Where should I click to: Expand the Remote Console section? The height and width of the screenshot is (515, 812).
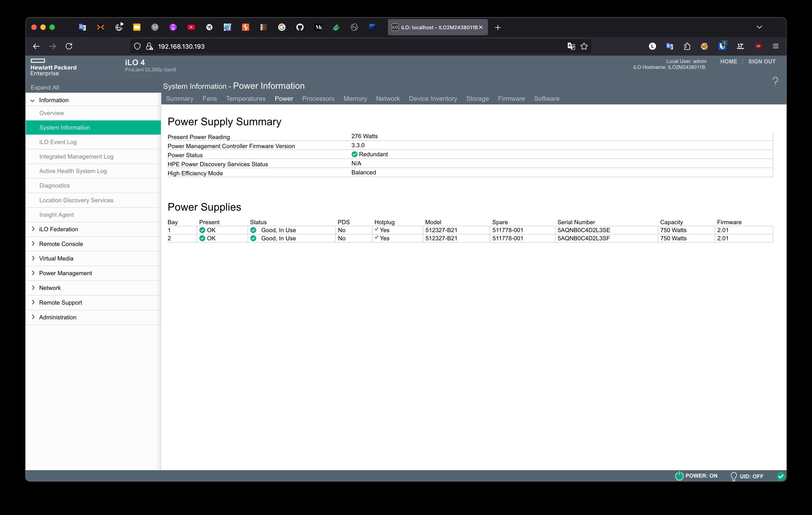33,244
